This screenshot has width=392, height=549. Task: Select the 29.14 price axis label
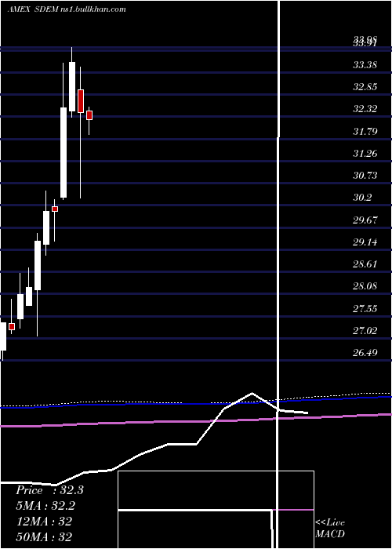(x=365, y=242)
